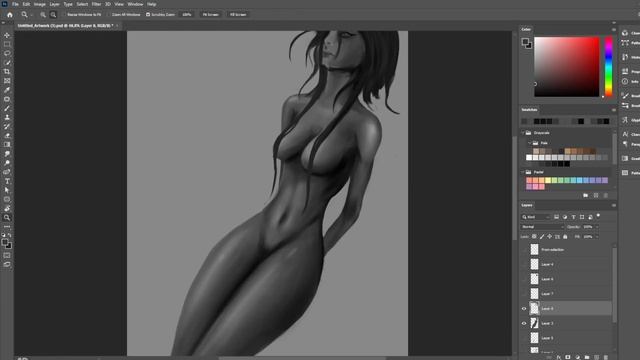640x360 pixels.
Task: Open Zoom tool preset picker arrow
Action: [x=32, y=15]
